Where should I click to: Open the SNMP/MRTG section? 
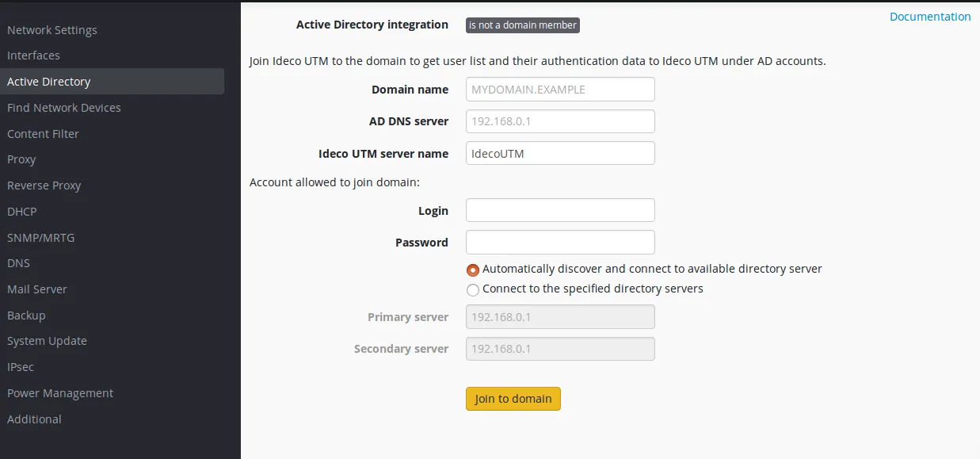tap(40, 237)
